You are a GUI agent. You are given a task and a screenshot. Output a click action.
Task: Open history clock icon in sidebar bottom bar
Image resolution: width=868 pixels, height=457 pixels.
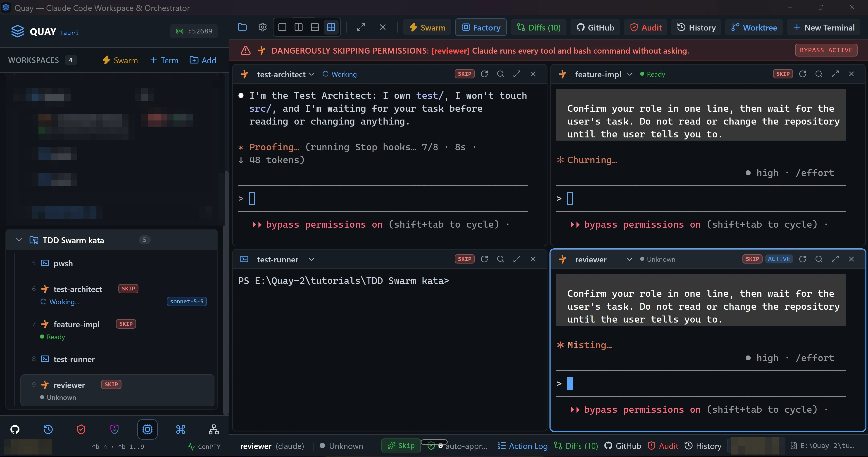[48, 429]
